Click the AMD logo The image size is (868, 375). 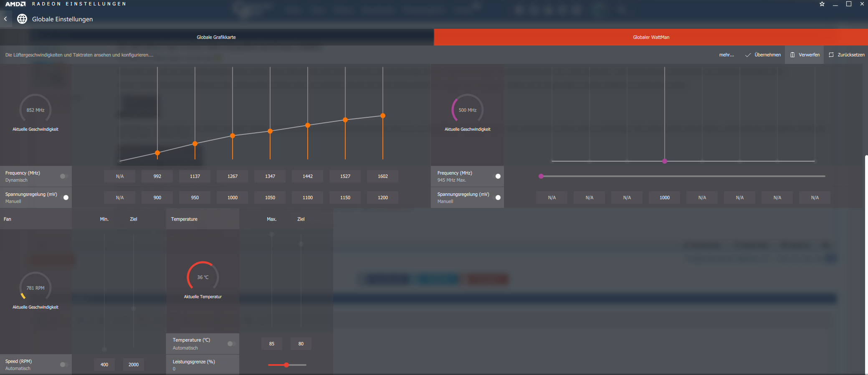coord(15,4)
